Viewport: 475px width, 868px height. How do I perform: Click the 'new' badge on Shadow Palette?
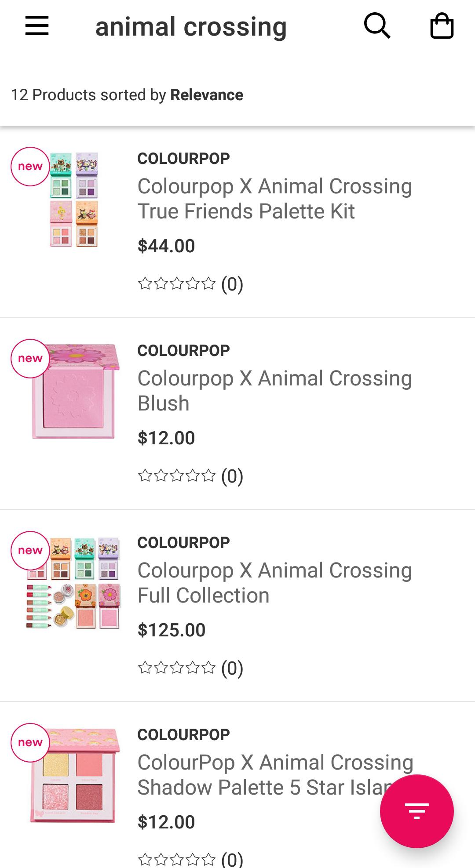click(29, 743)
